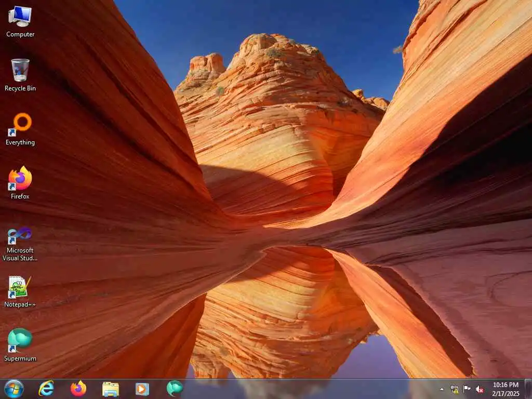The height and width of the screenshot is (399, 532).
Task: Select the Everything search shortcut
Action: (x=20, y=129)
